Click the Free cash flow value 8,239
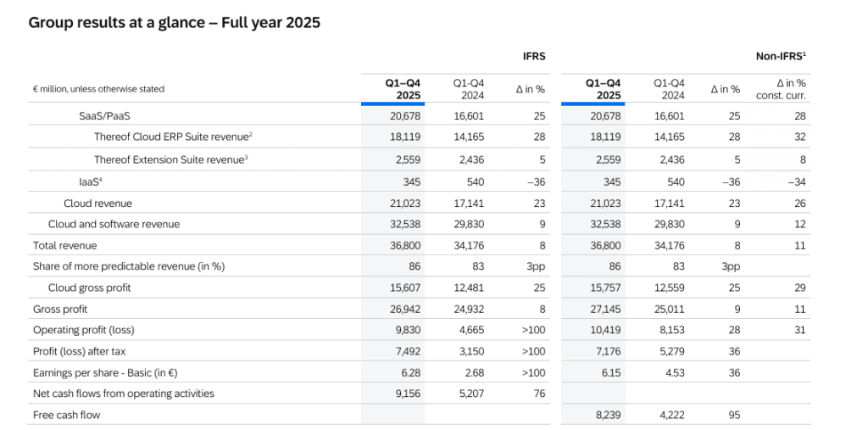The height and width of the screenshot is (430, 868). coord(608,415)
